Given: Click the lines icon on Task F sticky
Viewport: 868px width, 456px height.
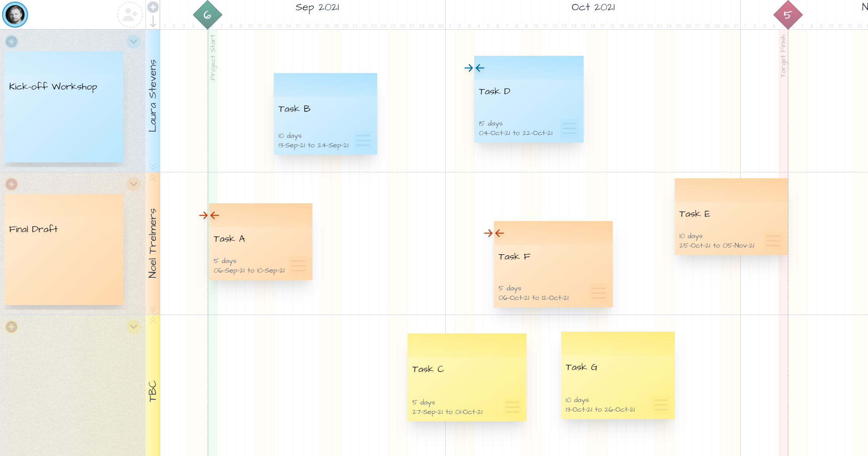Looking at the screenshot, I should coord(599,293).
